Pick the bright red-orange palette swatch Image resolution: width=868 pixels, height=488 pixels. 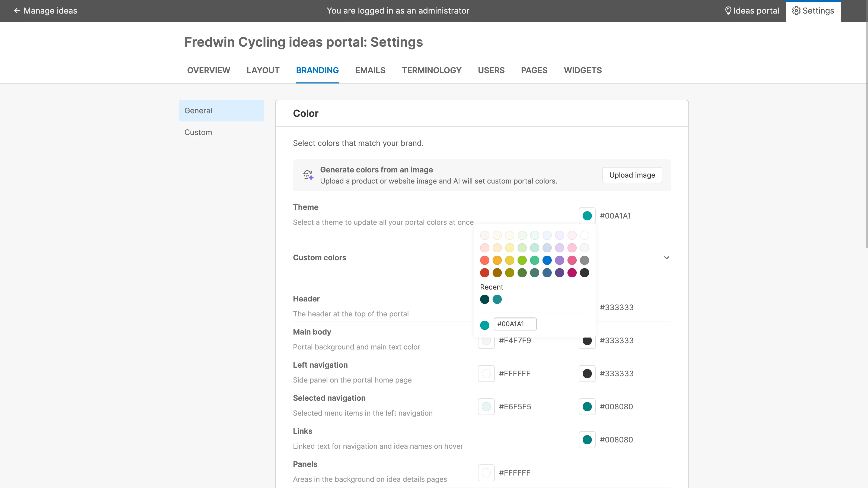(x=484, y=260)
